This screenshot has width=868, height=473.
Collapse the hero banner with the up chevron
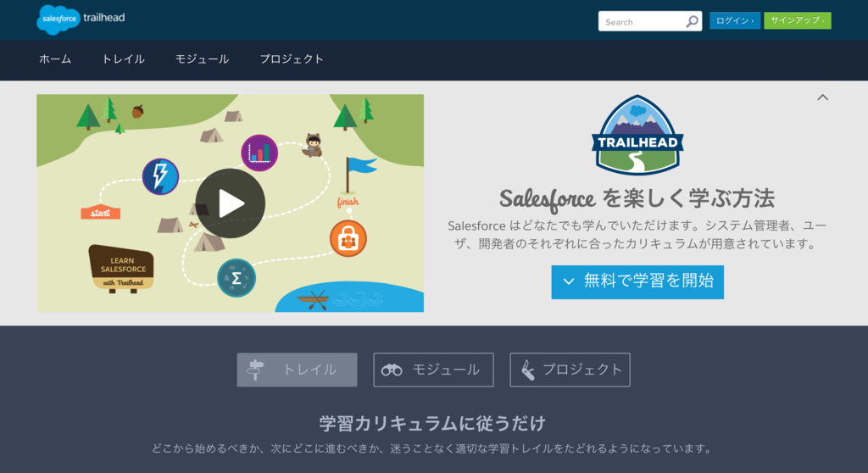822,97
